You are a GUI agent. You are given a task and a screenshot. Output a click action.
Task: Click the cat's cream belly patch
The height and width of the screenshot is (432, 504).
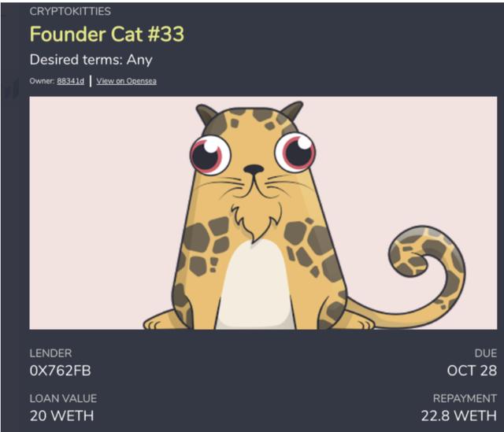pos(255,284)
